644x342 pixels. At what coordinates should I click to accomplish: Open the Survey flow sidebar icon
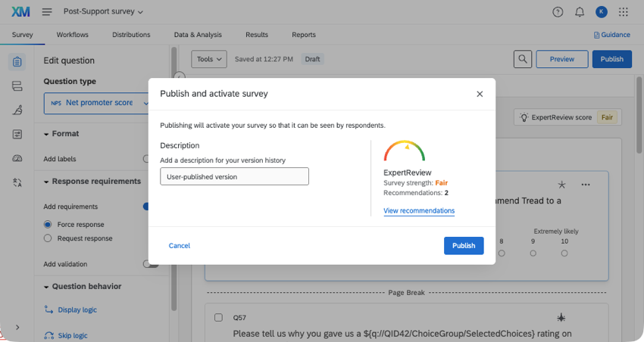(17, 86)
